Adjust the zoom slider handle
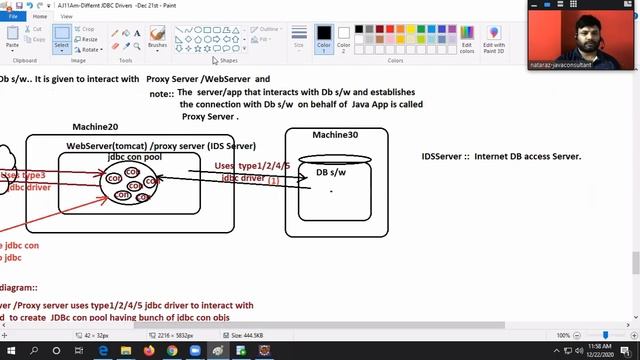 click(x=605, y=335)
